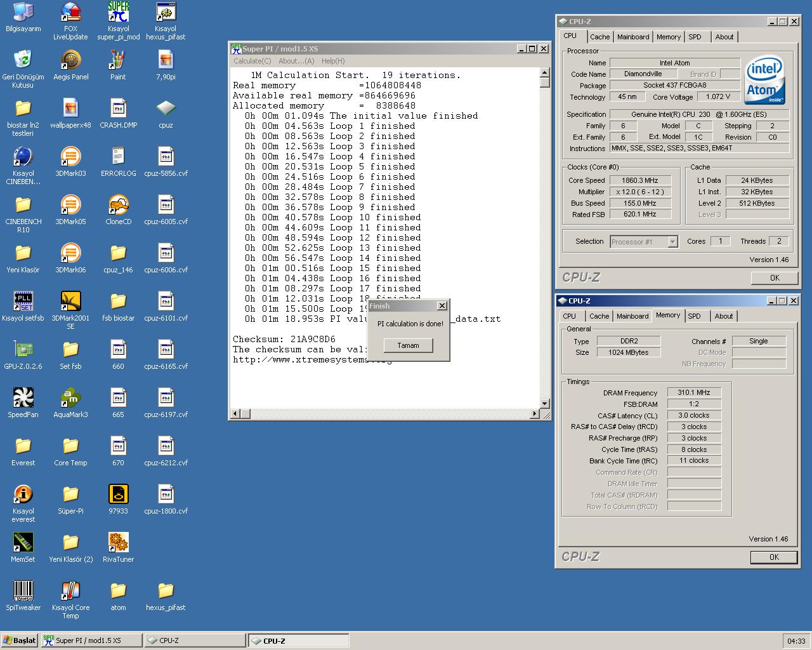Click the Core Speed 1860.3 MHz field
Image resolution: width=812 pixels, height=650 pixels.
(639, 180)
